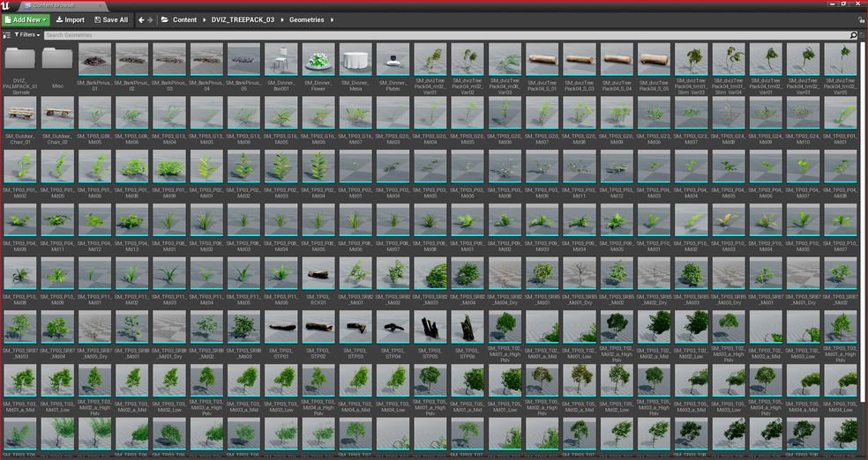The image size is (868, 460).
Task: Go back to previous folder arrow
Action: pyautogui.click(x=141, y=20)
